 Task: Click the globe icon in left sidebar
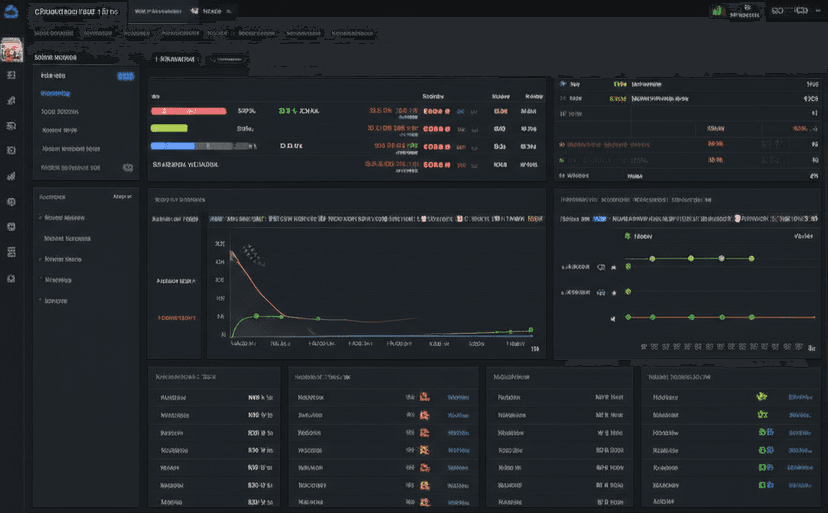pyautogui.click(x=11, y=202)
